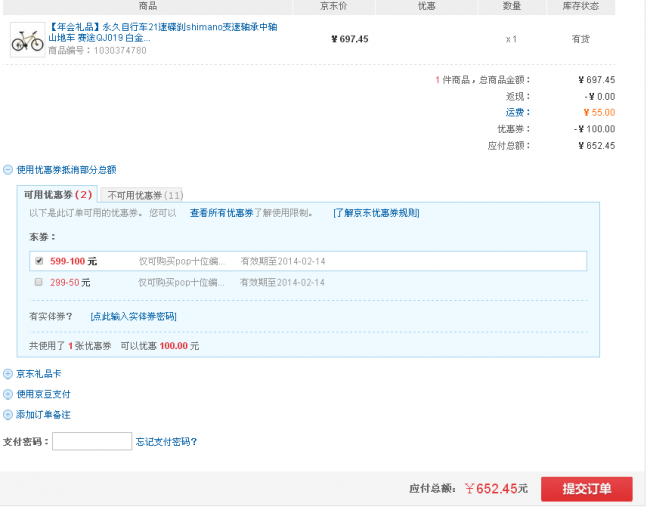The height and width of the screenshot is (507, 650).
Task: Click the 忘记支付密码? link
Action: click(x=166, y=441)
